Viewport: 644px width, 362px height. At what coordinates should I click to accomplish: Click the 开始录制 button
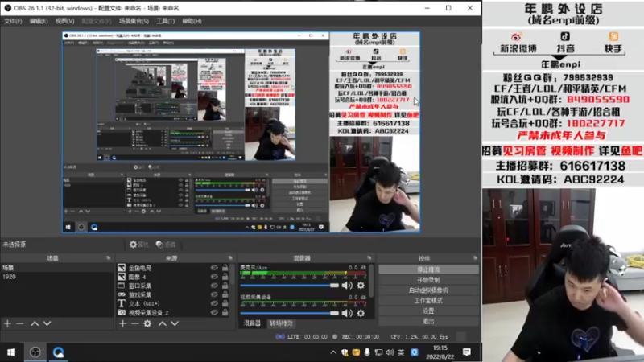(x=428, y=280)
